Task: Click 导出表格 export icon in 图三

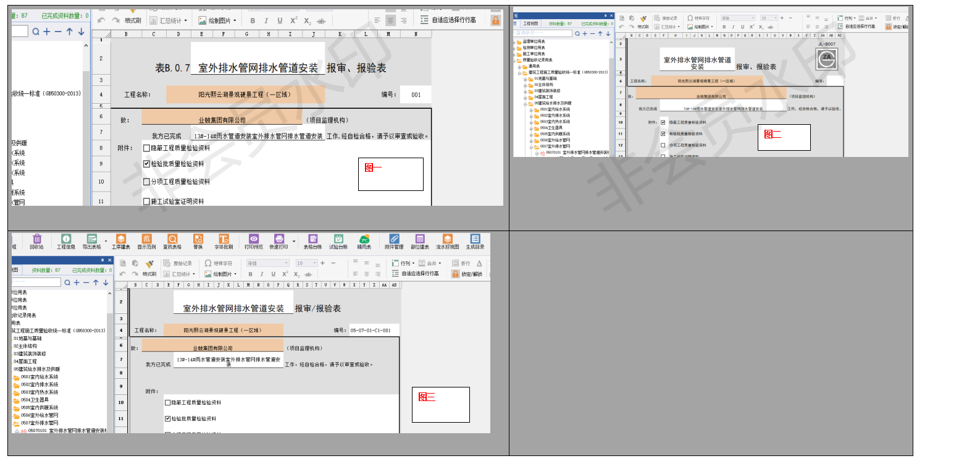Action: tap(92, 242)
